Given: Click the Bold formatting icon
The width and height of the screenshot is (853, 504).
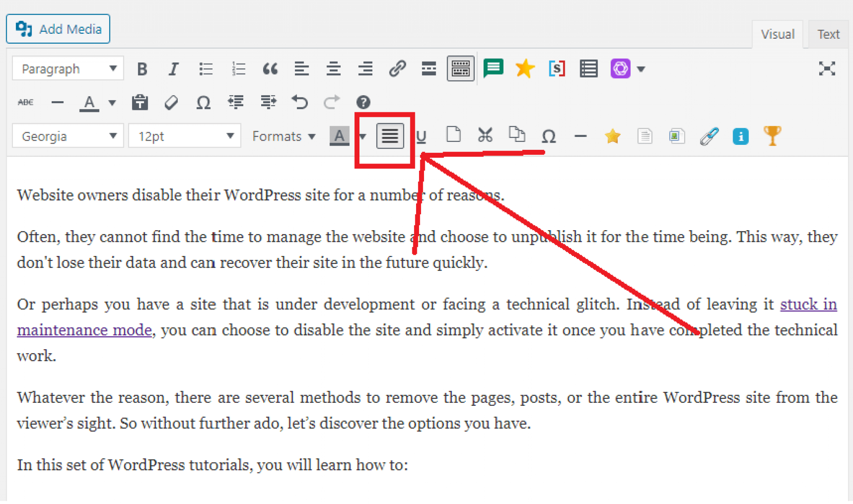Looking at the screenshot, I should pyautogui.click(x=142, y=69).
